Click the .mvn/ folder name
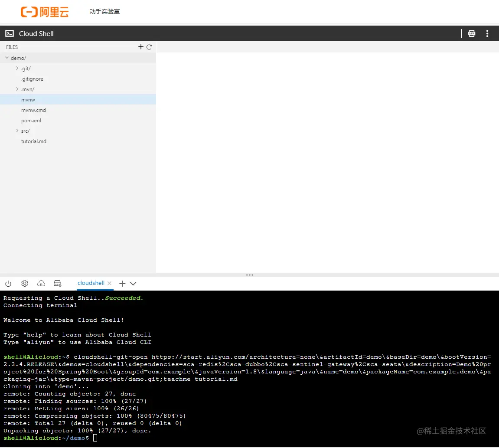499x448 pixels. 28,89
